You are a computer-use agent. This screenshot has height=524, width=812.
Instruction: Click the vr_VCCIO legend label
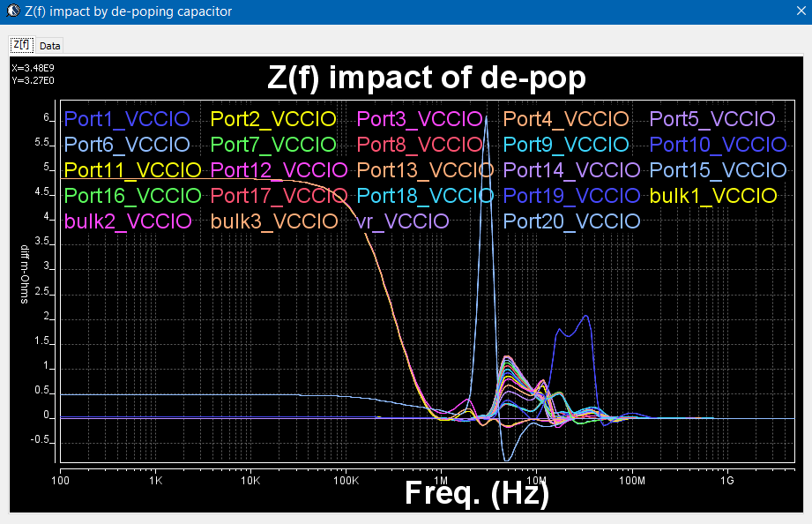tap(402, 221)
